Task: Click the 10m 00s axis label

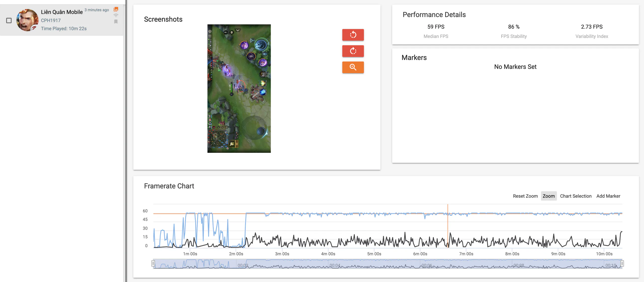Action: pos(604,254)
